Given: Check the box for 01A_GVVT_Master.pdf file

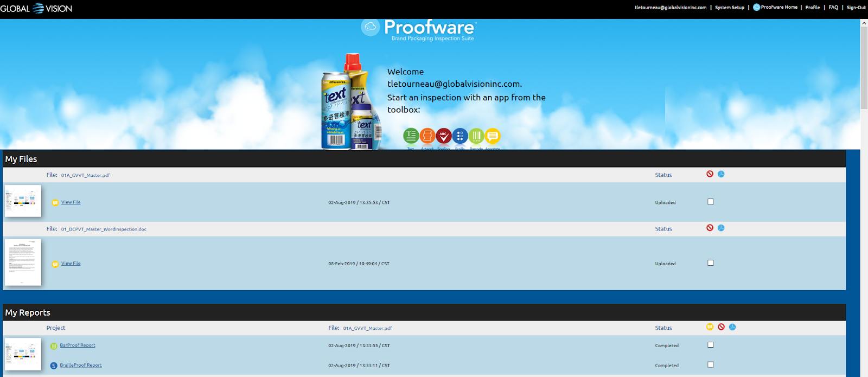Looking at the screenshot, I should pyautogui.click(x=711, y=202).
